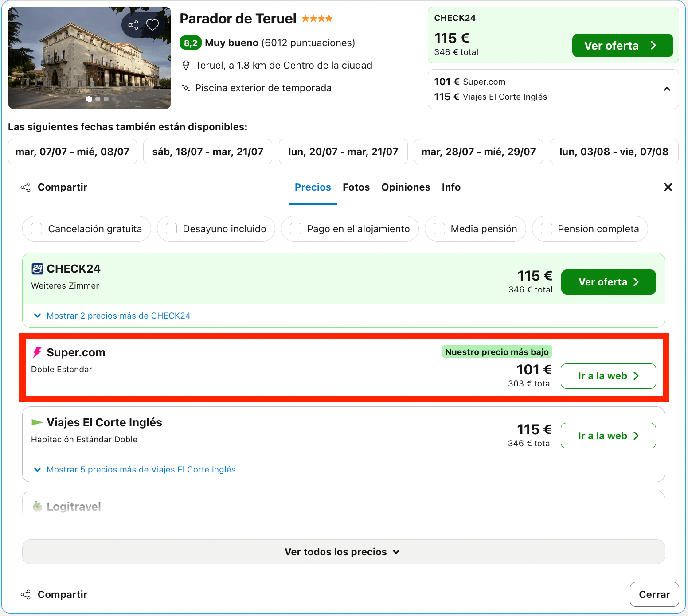This screenshot has height=616, width=688.
Task: Click the Logitravel logo icon
Action: pyautogui.click(x=37, y=506)
